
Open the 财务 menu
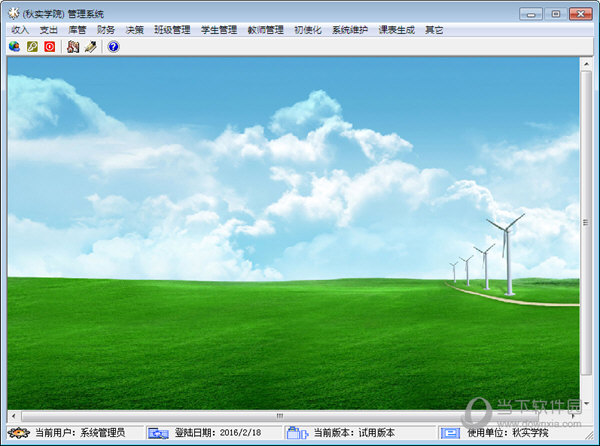point(106,30)
